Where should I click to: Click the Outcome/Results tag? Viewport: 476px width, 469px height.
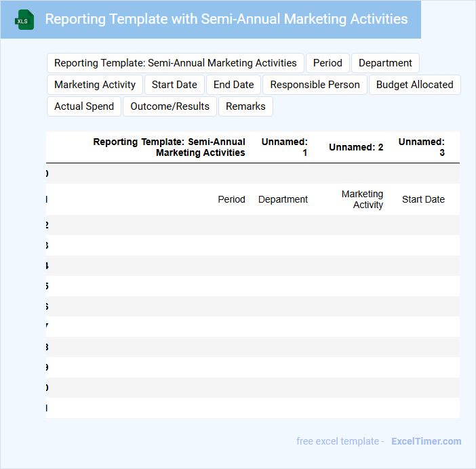170,106
